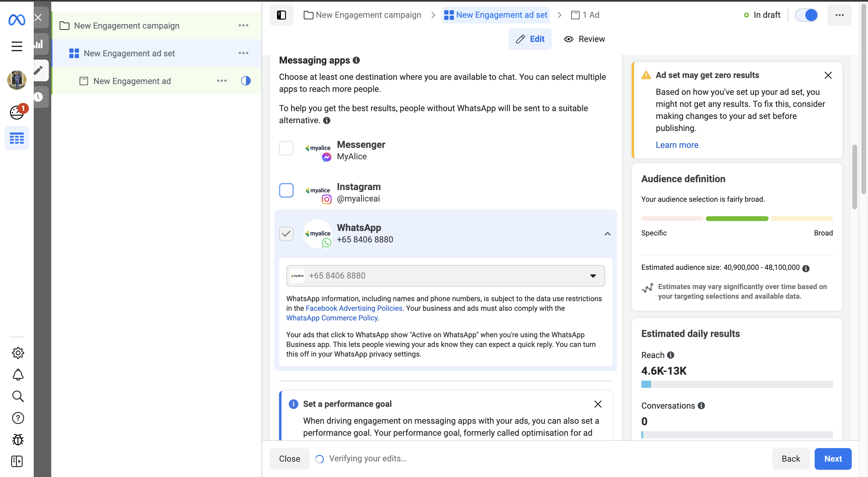This screenshot has height=477, width=868.
Task: Click the search magnifier icon
Action: coord(17,396)
